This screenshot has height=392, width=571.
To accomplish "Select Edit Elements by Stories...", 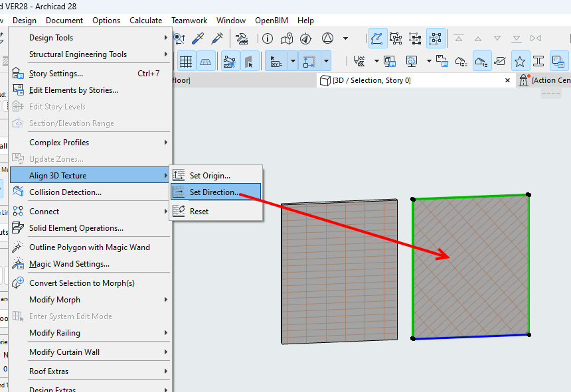I will pos(90,90).
